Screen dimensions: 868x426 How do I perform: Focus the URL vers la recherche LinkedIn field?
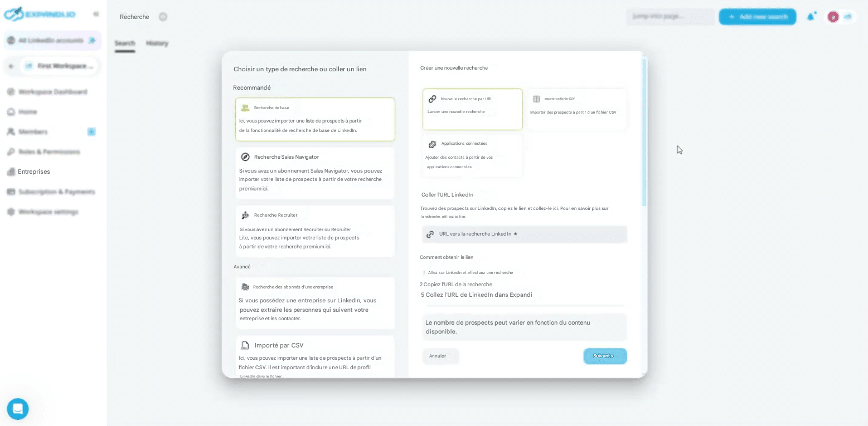point(524,234)
